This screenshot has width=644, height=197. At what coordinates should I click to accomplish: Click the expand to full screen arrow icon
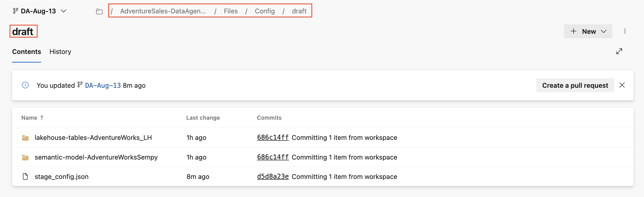click(x=619, y=51)
